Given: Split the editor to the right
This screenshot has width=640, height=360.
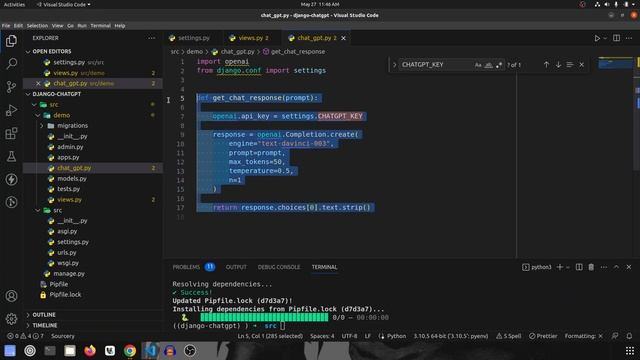Looking at the screenshot, I should point(616,38).
